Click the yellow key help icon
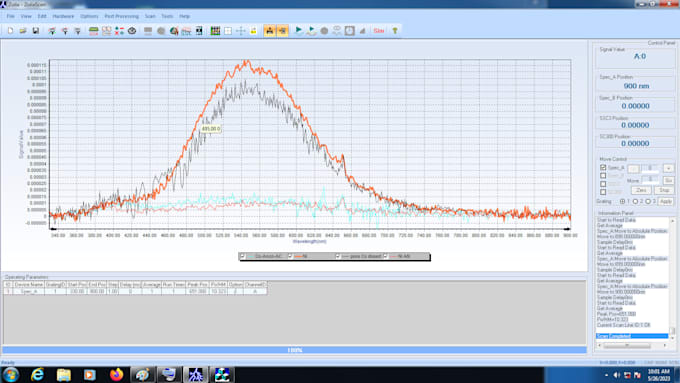This screenshot has width=680, height=383. click(x=395, y=31)
